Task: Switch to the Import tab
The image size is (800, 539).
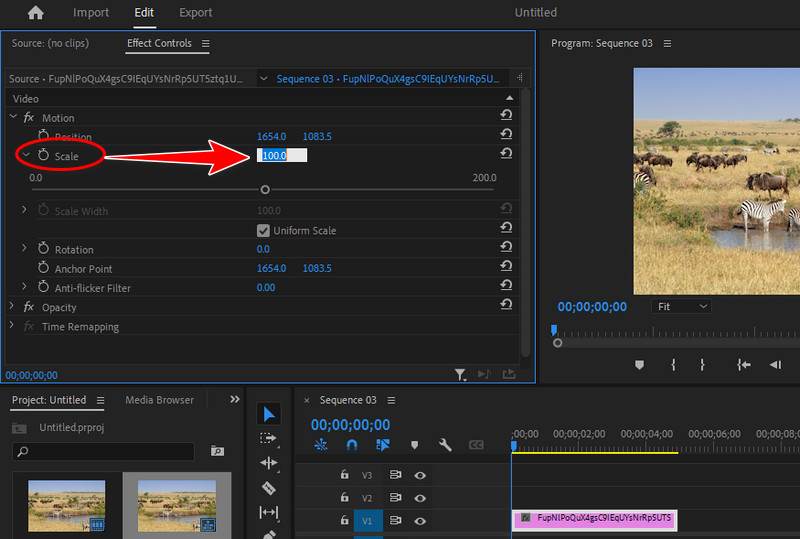Action: (91, 12)
